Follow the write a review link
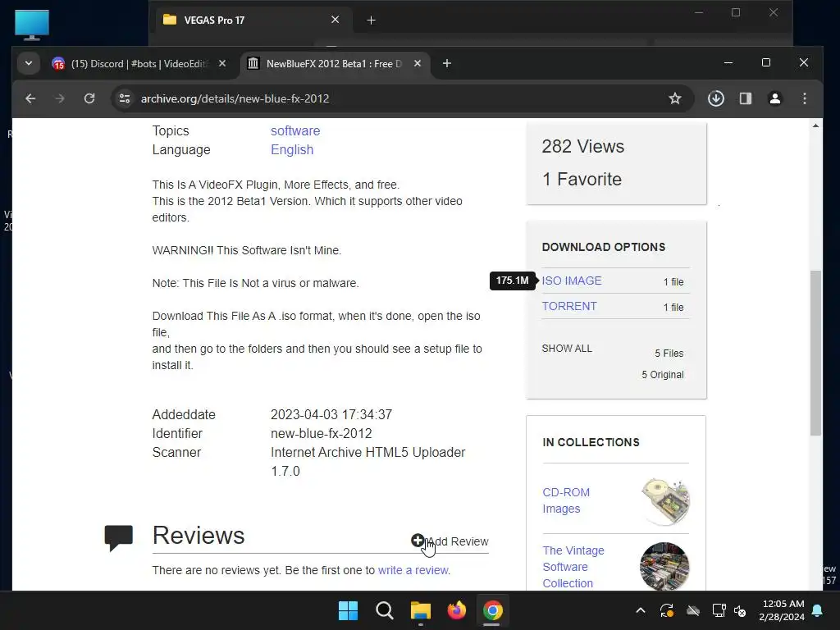840x630 pixels. pyautogui.click(x=413, y=570)
